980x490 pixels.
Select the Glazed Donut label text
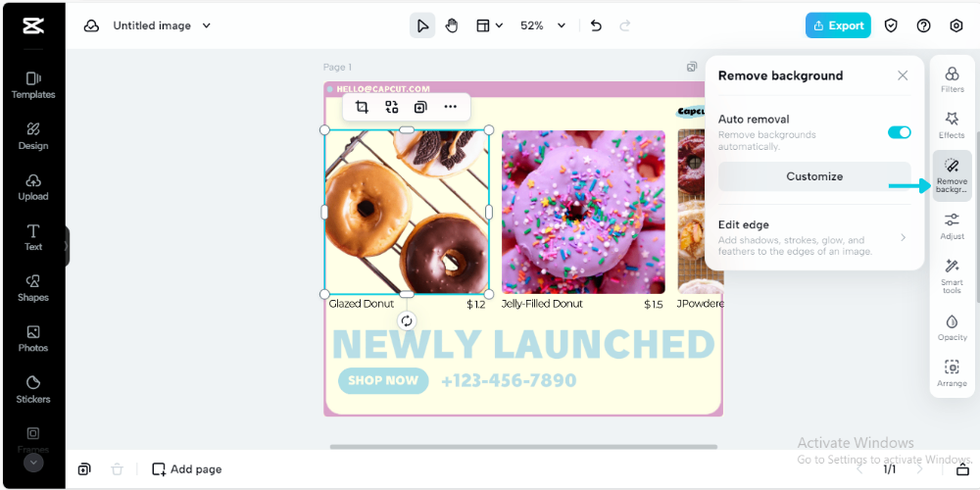(x=362, y=304)
